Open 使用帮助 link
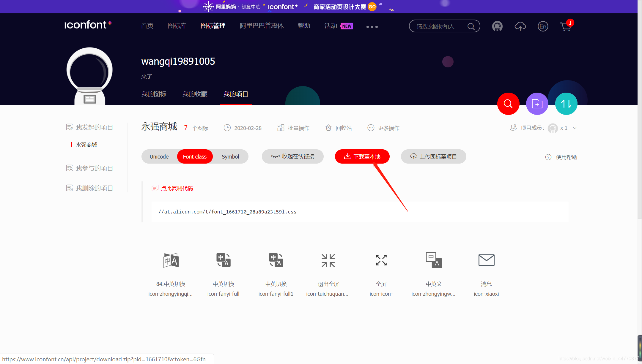Image resolution: width=642 pixels, height=364 pixels. [x=561, y=157]
